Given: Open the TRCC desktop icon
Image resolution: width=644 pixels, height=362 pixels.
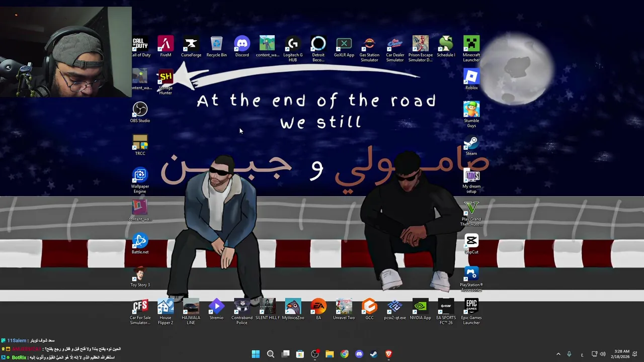Looking at the screenshot, I should (x=140, y=145).
